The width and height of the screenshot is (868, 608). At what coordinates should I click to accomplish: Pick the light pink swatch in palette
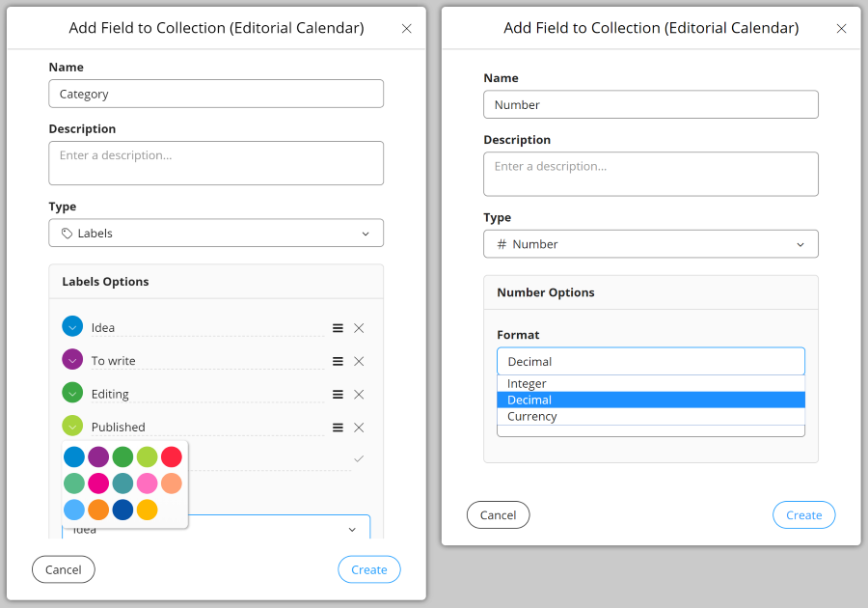pos(148,484)
